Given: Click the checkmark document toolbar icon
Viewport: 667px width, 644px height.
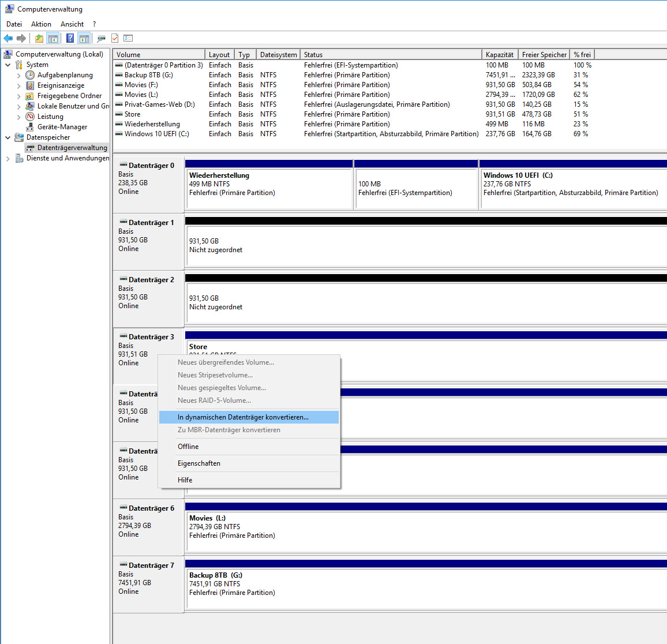Looking at the screenshot, I should point(115,38).
